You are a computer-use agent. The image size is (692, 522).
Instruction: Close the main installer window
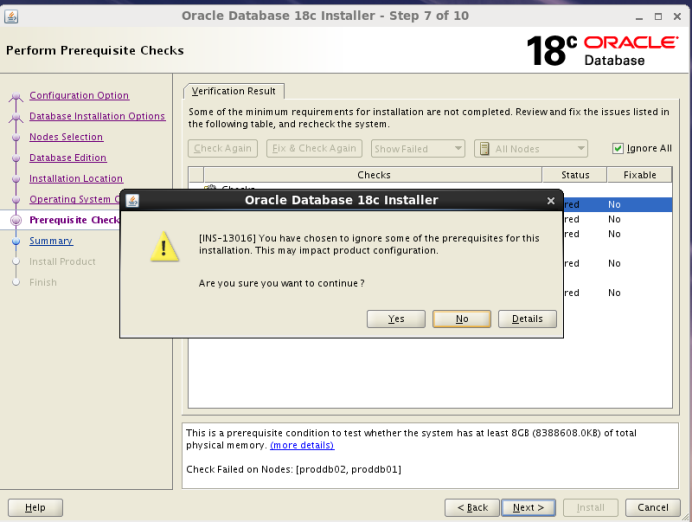tap(677, 17)
